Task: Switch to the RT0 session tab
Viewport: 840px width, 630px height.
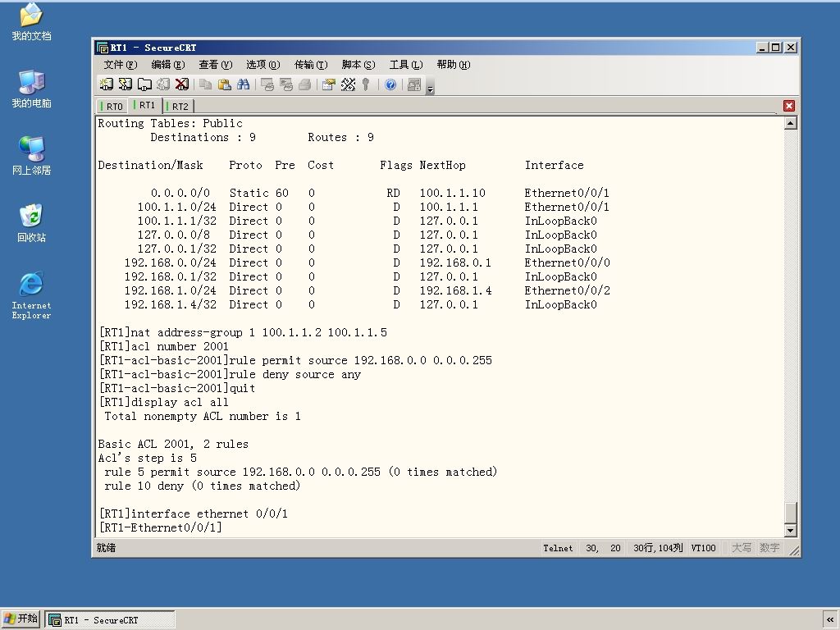Action: click(x=112, y=106)
